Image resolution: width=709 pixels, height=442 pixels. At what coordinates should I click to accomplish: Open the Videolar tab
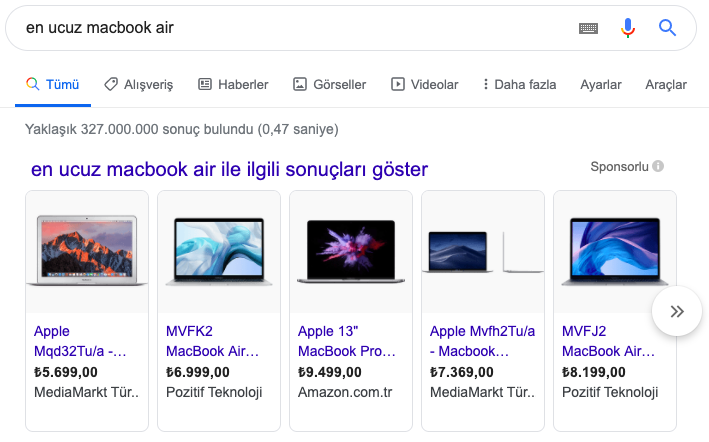(425, 85)
